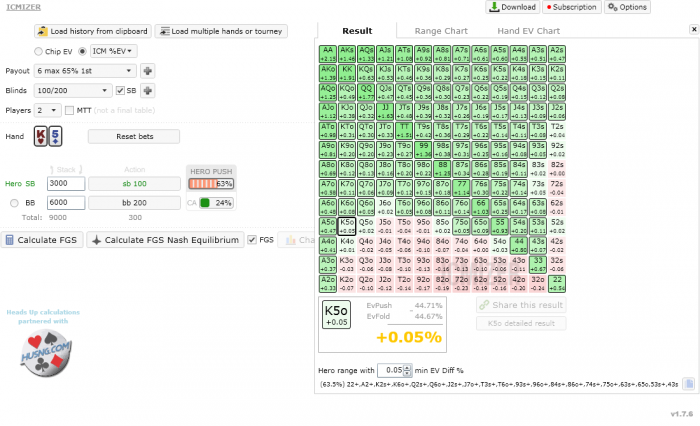Image resolution: width=700 pixels, height=426 pixels.
Task: Add a custom payout with plus icon
Action: pyautogui.click(x=148, y=71)
